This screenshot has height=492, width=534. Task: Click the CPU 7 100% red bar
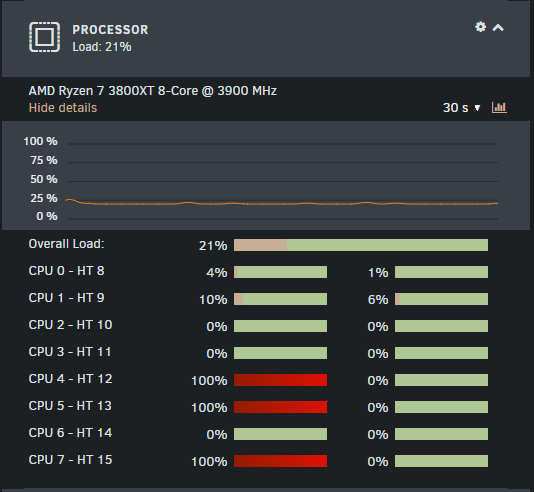(280, 461)
